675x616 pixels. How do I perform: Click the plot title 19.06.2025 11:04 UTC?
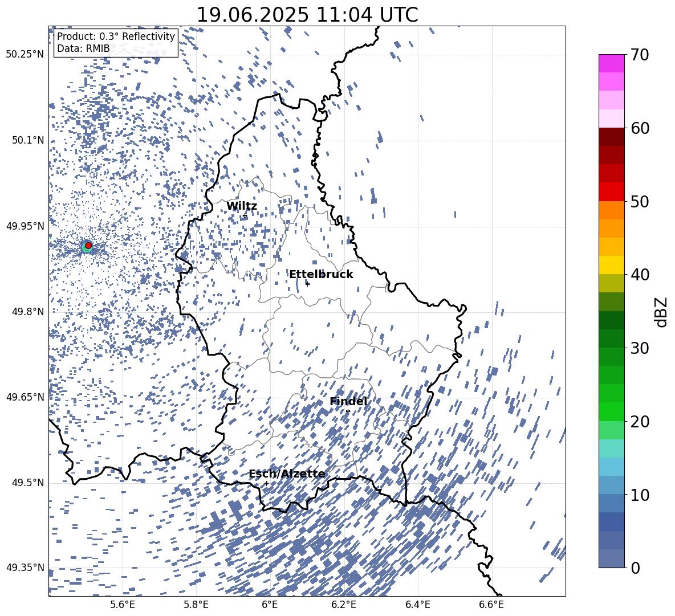tap(307, 15)
